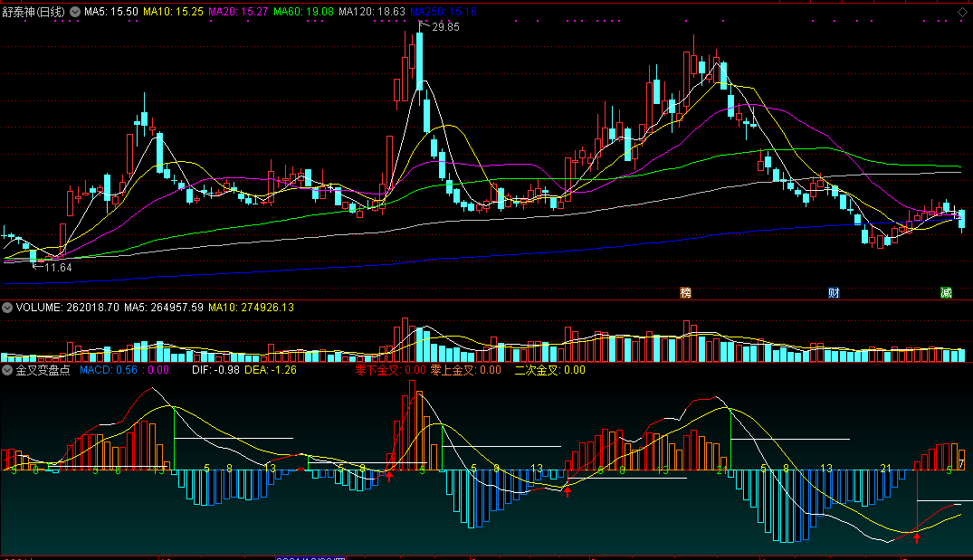Click the volume MA5: 264957.59 readout
Screen dimensions: 973x560
pos(164,308)
